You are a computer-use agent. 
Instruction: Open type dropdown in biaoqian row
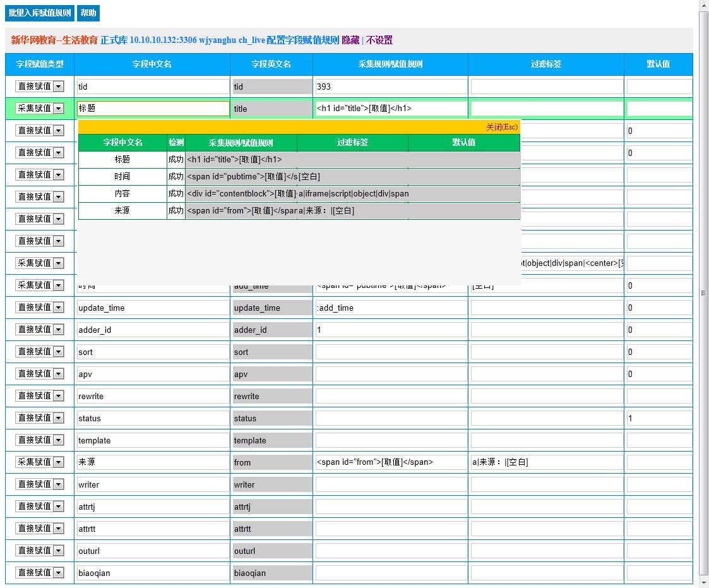click(40, 573)
